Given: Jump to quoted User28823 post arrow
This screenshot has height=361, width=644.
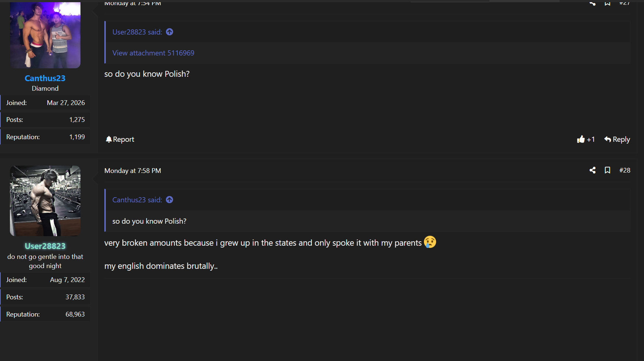Looking at the screenshot, I should [169, 32].
